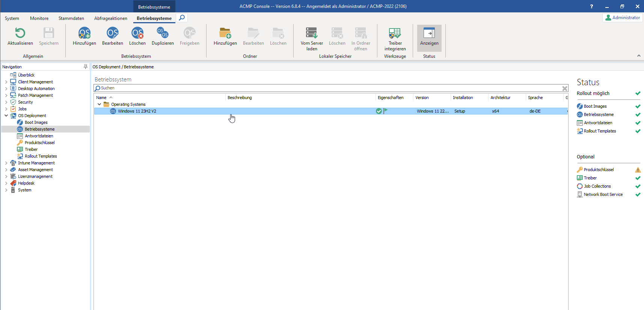Pin the Navigation panel
The width and height of the screenshot is (644, 310).
(x=86, y=67)
